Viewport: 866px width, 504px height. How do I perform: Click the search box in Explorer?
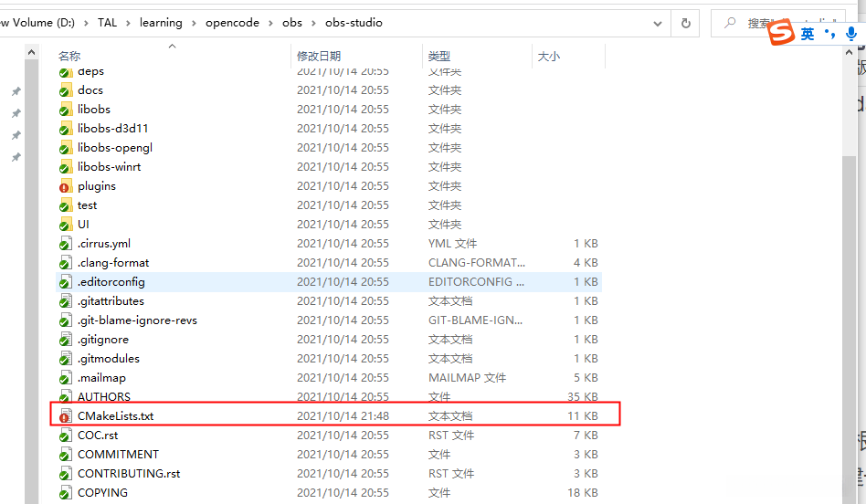pyautogui.click(x=778, y=23)
